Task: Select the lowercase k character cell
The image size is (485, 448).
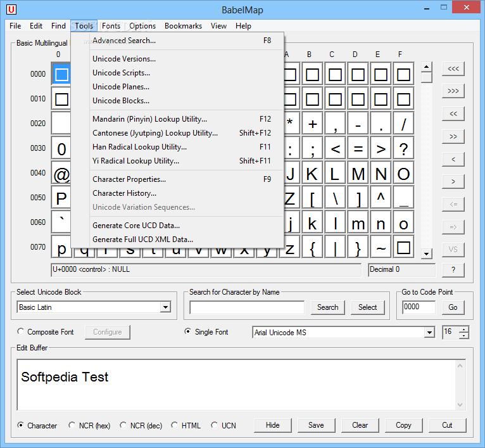Action: (x=312, y=223)
